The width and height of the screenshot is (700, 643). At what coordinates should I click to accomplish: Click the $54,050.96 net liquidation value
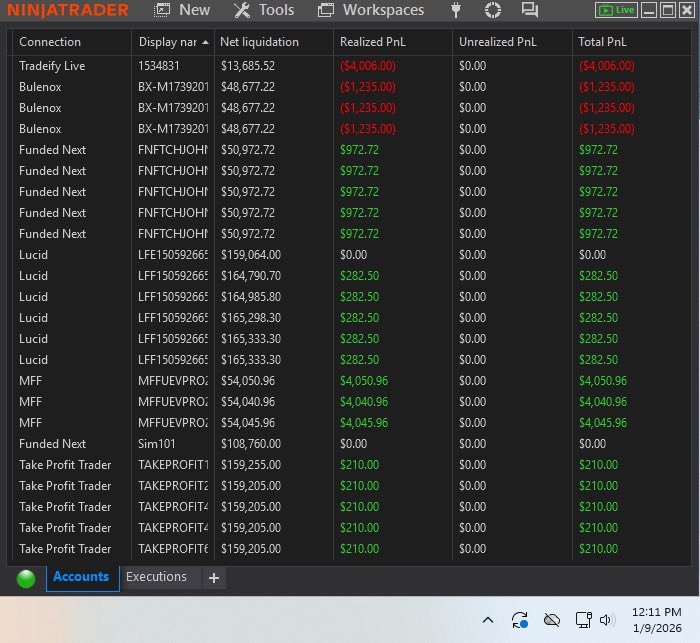[x=248, y=381]
